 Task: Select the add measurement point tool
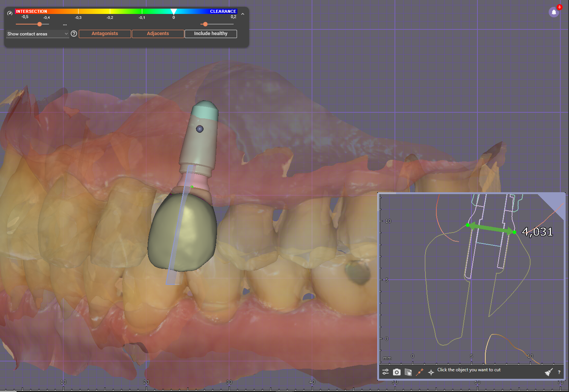coord(420,372)
